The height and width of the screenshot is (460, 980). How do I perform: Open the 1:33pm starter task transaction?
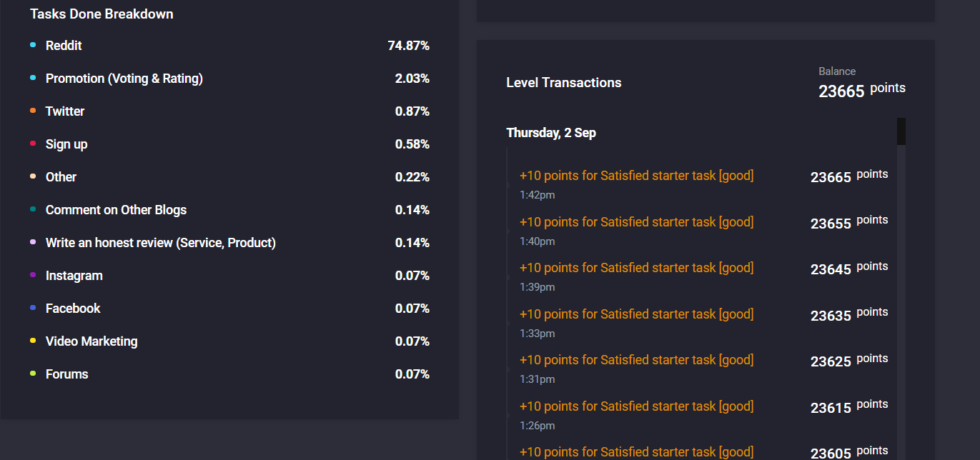(x=636, y=314)
